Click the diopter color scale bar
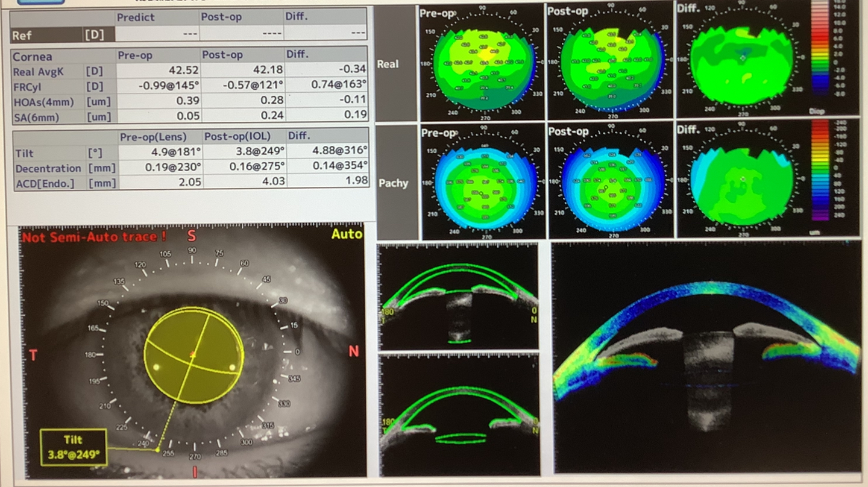This screenshot has height=487, width=868. point(821,49)
